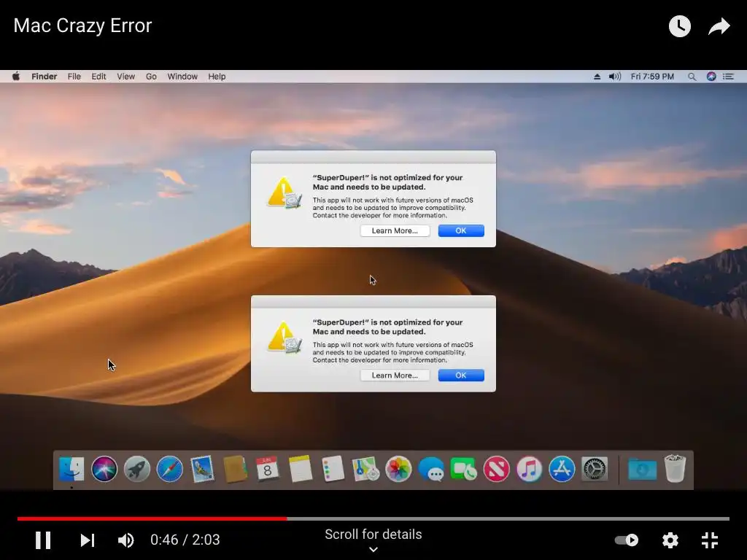Click the Mac Crazy Error video title
This screenshot has width=747, height=560.
point(82,26)
